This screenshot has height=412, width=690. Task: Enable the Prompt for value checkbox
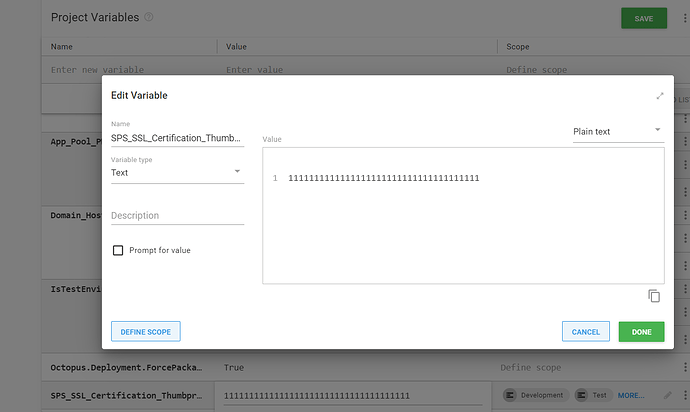pos(118,250)
